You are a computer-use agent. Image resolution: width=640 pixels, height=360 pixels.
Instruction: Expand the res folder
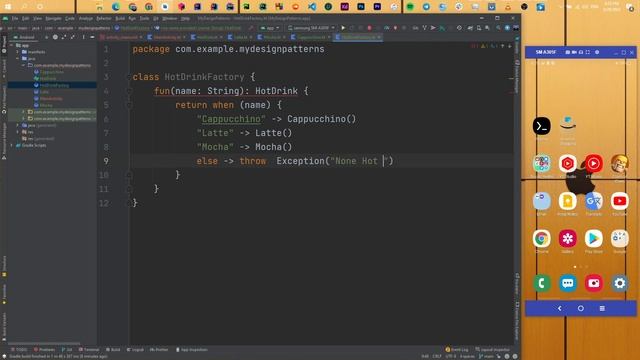18,132
